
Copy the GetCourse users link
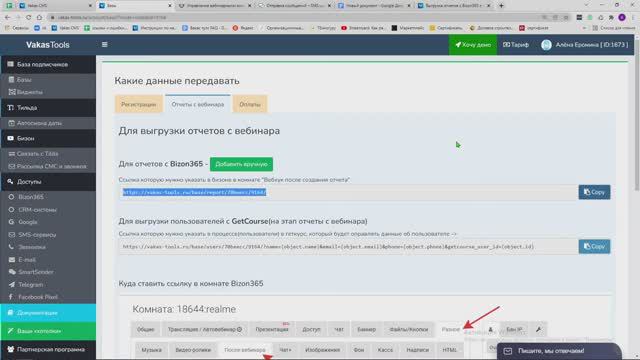(x=594, y=247)
